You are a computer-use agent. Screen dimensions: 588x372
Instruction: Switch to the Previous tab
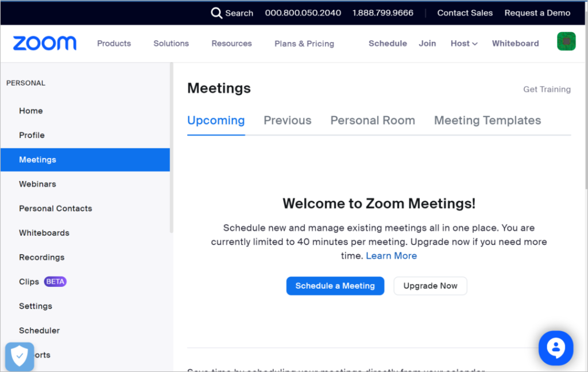tap(288, 121)
